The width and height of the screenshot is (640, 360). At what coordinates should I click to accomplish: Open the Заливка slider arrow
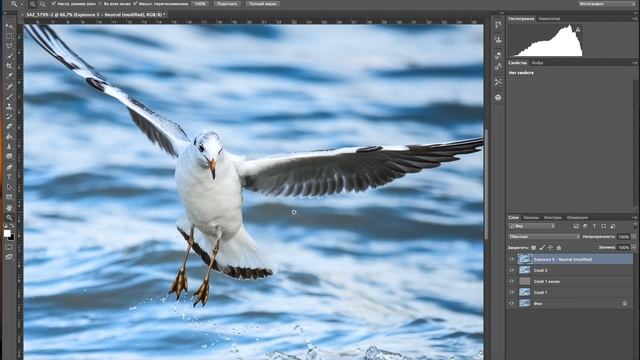click(633, 247)
